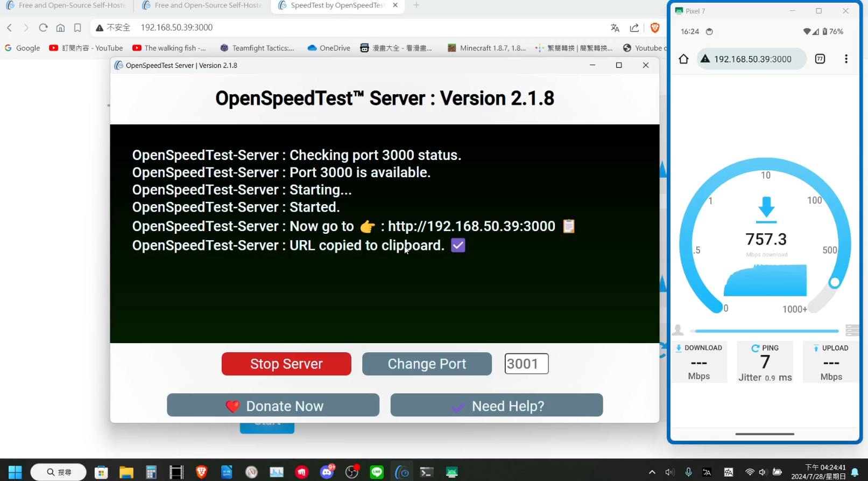Bookmark this page with the bookmark icon

point(77,27)
